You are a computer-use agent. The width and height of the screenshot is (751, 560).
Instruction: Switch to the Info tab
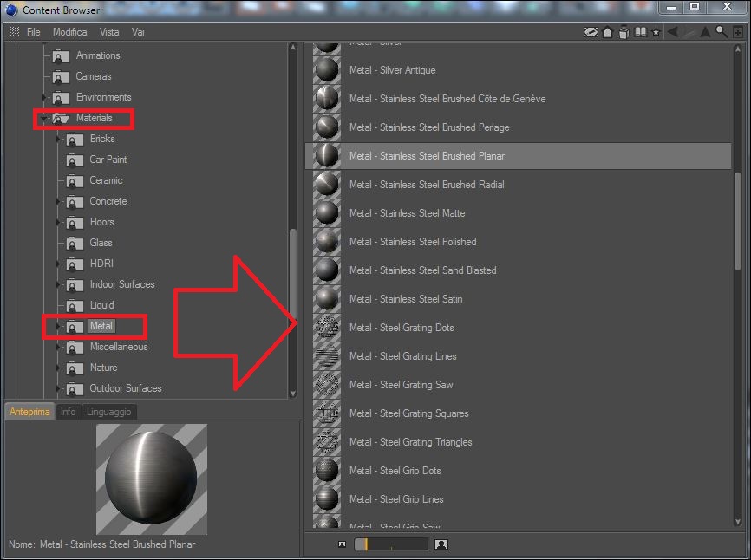(68, 412)
